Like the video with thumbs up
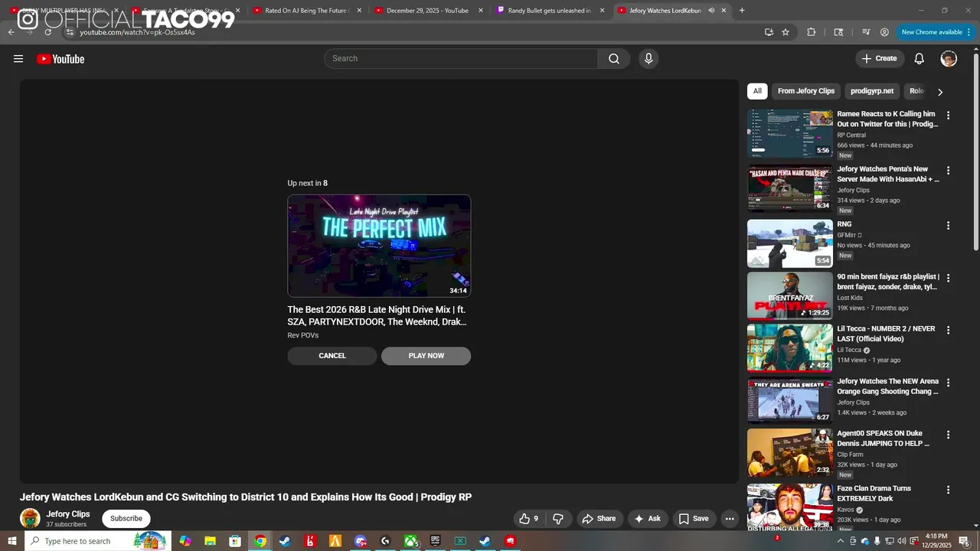This screenshot has height=551, width=980. 529,519
